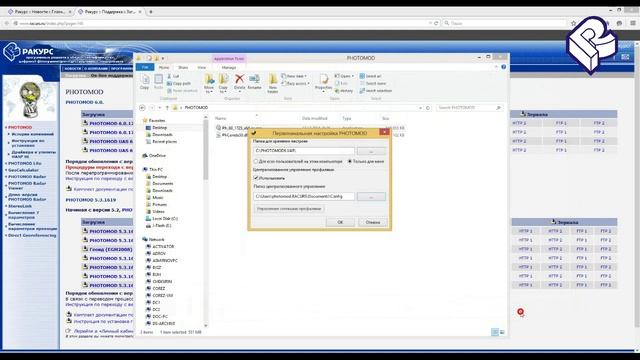Click browser reload icon in address bar
Image resolution: width=640 pixels, height=360 pixels.
click(x=436, y=23)
